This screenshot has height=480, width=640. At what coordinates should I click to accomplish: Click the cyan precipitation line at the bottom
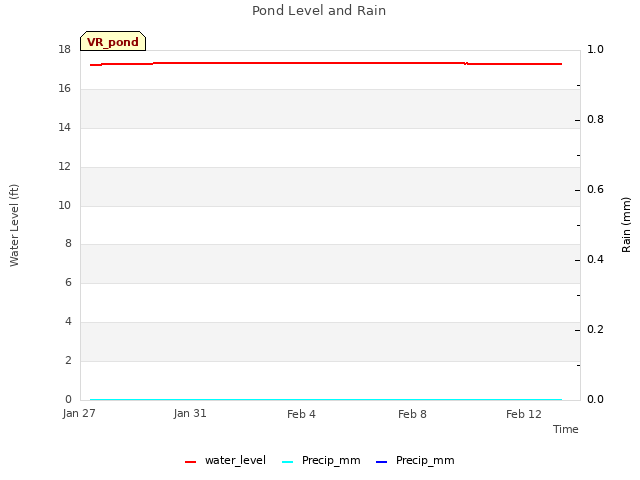click(x=326, y=399)
